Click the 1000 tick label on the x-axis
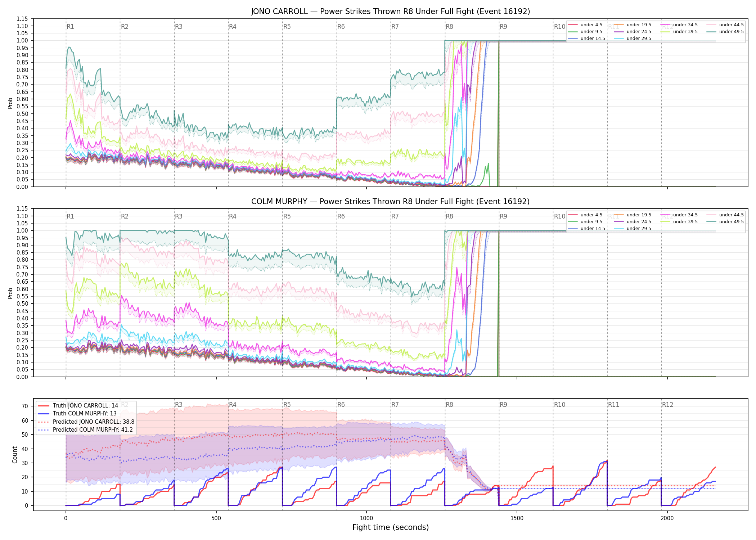Image resolution: width=756 pixels, height=540 pixels. click(366, 518)
